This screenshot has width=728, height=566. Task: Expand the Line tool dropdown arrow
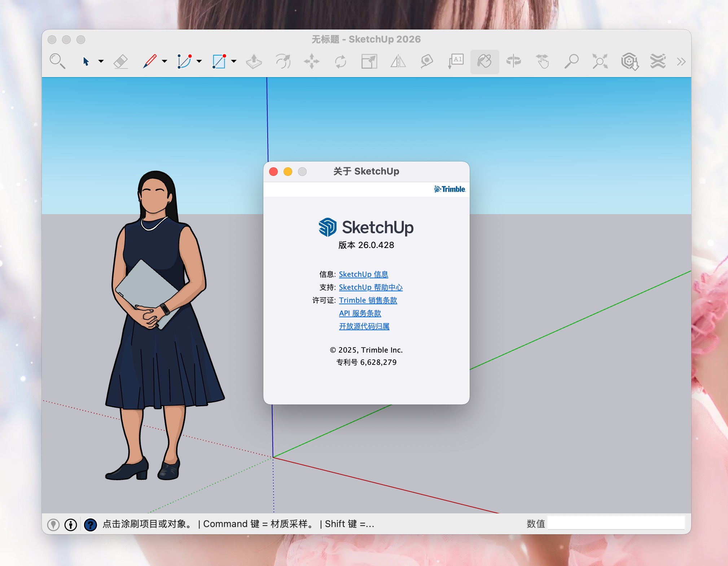(165, 61)
